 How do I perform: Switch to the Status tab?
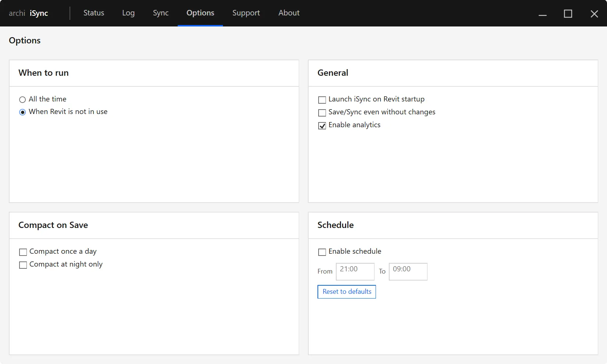[x=93, y=13]
